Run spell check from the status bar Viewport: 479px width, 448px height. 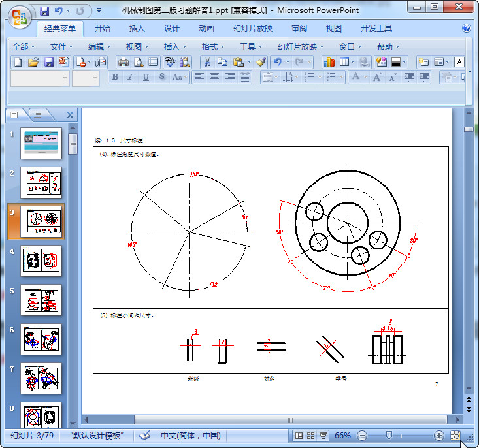coord(144,436)
